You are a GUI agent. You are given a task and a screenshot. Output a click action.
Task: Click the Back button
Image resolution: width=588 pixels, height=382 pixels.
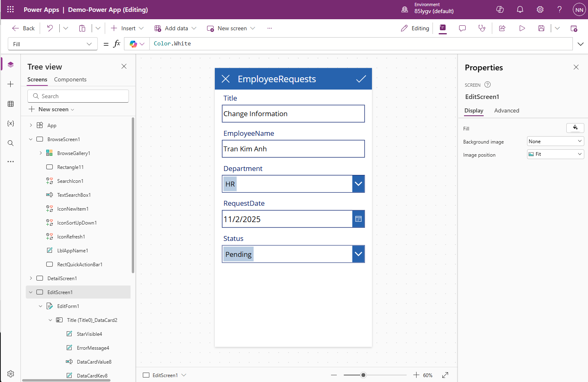(x=24, y=28)
